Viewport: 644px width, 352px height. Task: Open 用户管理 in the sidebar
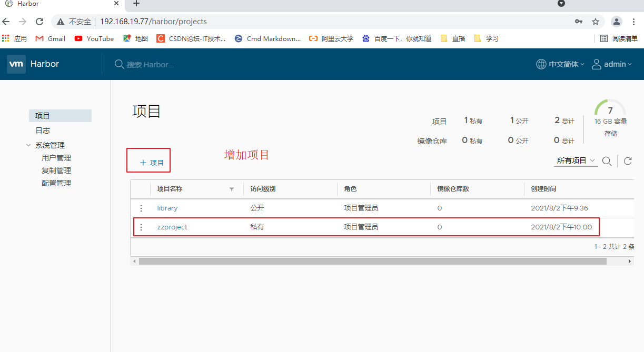tap(56, 158)
